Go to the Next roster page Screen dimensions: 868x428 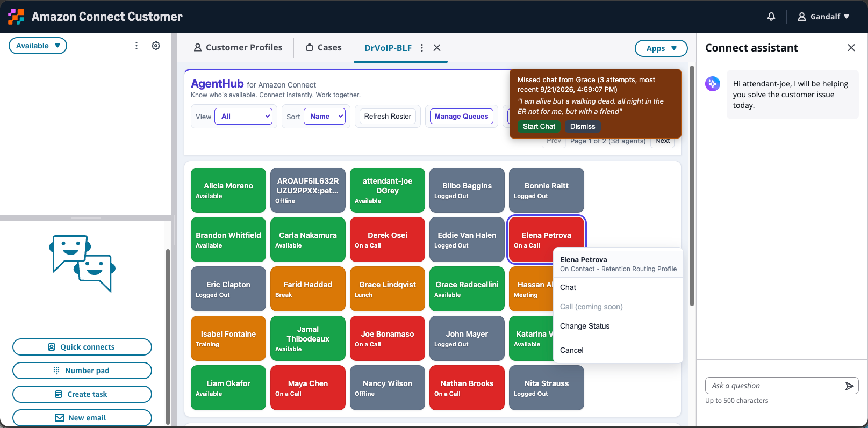(662, 141)
